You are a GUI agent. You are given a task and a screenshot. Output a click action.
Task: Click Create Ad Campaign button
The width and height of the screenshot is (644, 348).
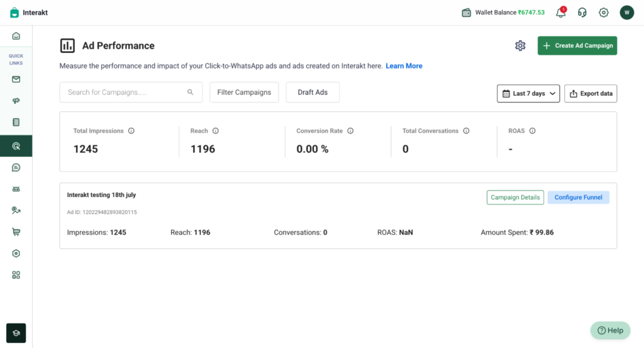coord(577,45)
